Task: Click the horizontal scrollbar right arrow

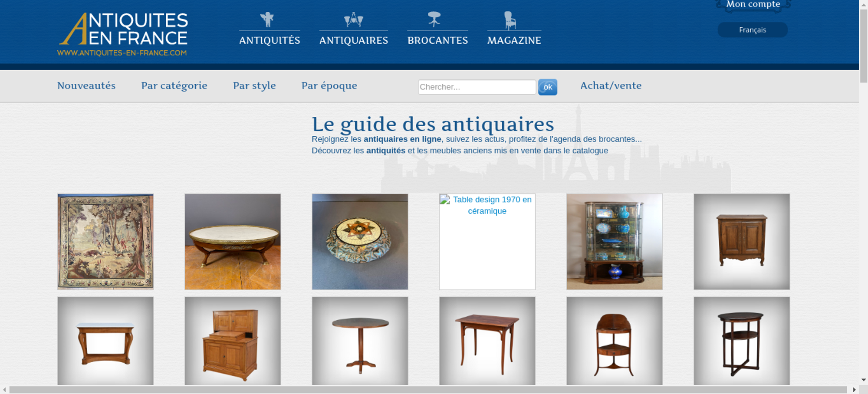Action: tap(855, 390)
